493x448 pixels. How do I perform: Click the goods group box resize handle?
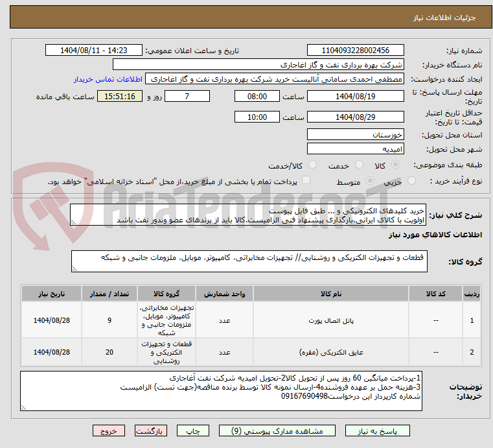point(75,268)
